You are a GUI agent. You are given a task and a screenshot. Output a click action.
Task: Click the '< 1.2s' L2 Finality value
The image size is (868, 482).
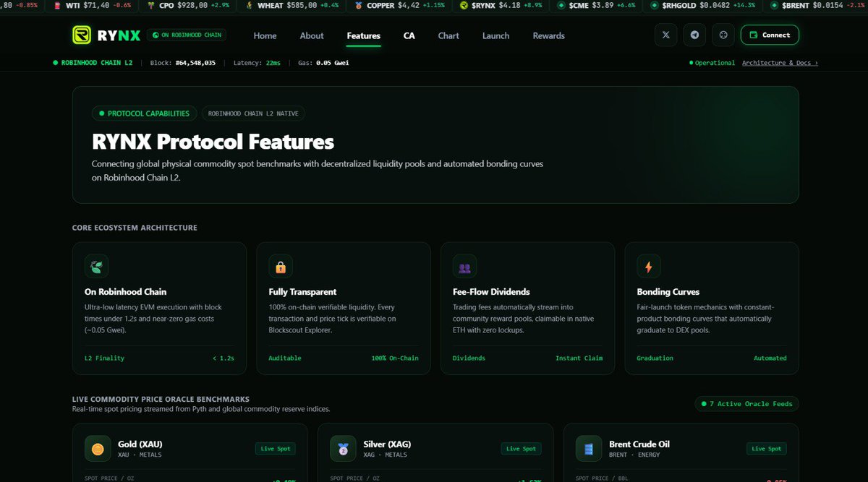click(x=224, y=358)
